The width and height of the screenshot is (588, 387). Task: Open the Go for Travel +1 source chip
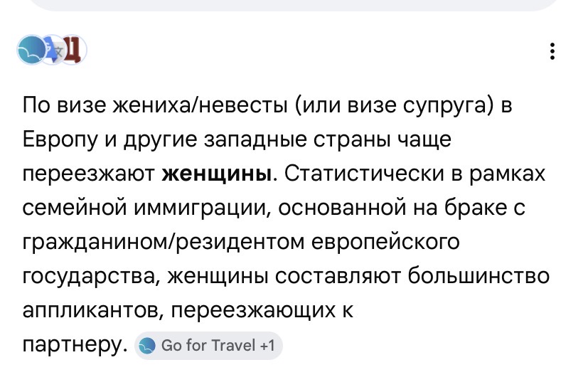[208, 345]
